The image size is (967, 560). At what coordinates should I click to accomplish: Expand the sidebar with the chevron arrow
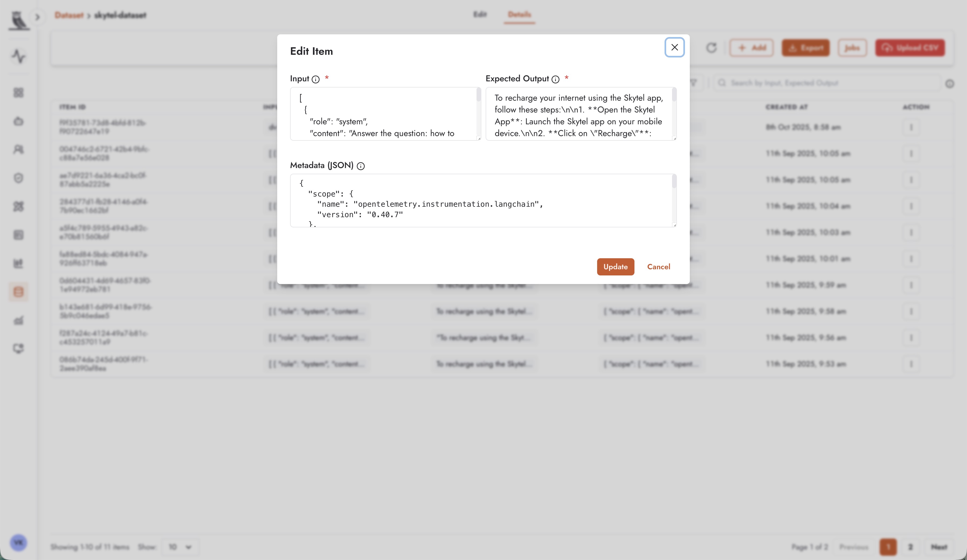[38, 17]
